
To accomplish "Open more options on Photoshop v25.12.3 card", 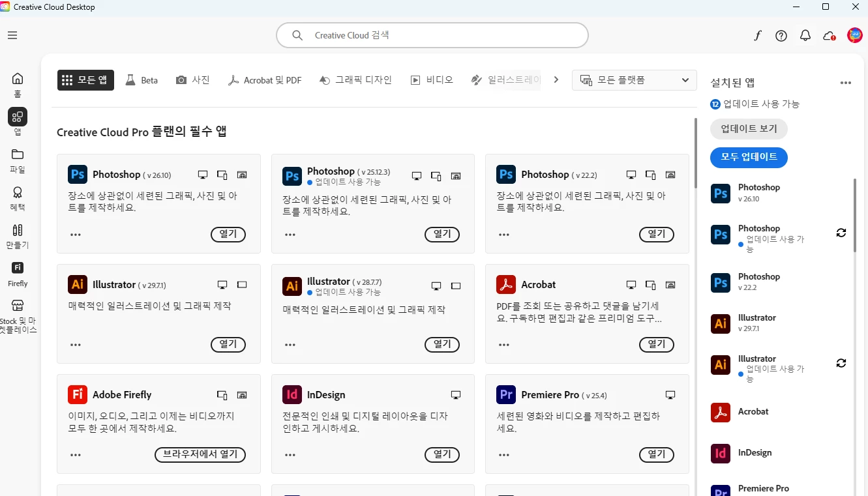I will pos(290,235).
